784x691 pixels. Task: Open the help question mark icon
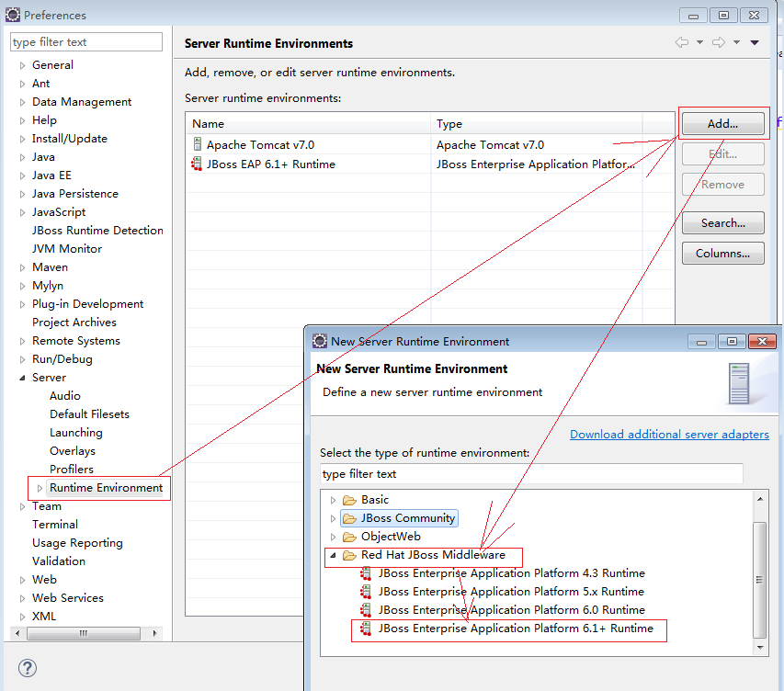tap(28, 668)
